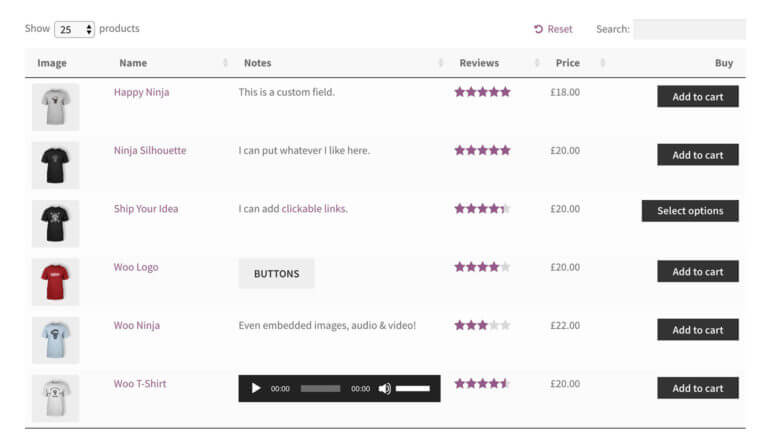Click Happy Ninja five-star rating
The image size is (770, 436).
[x=482, y=92]
